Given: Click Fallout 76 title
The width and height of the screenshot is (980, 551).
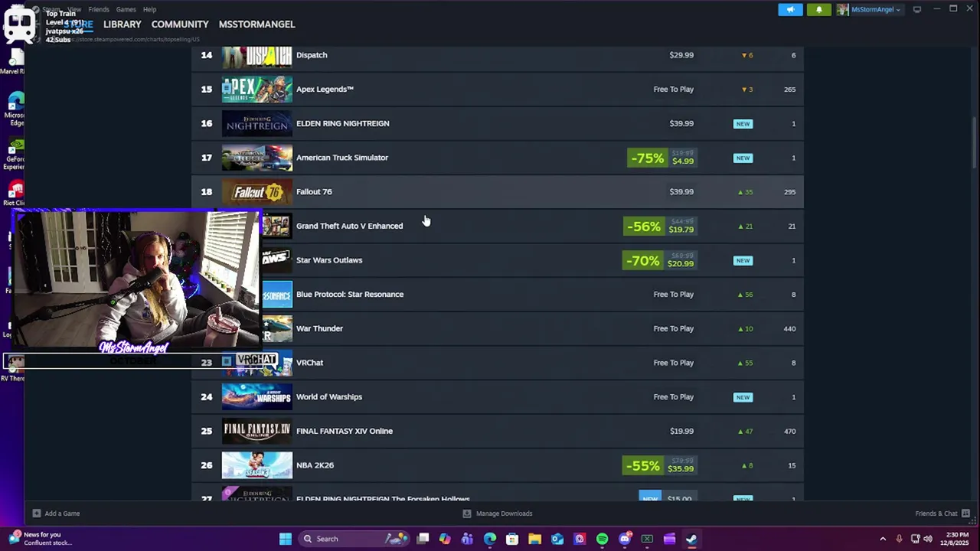Looking at the screenshot, I should (x=314, y=191).
